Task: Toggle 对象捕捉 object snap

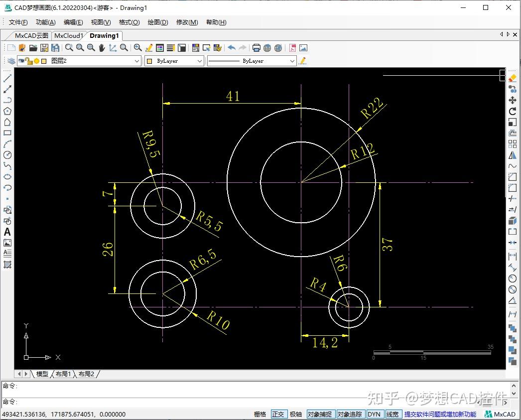Action: tap(319, 414)
